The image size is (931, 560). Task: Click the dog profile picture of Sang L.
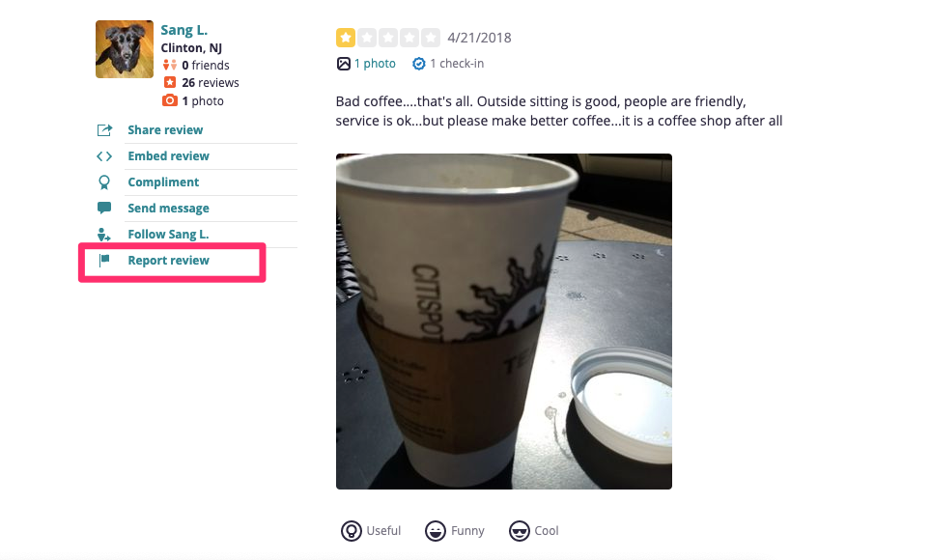click(x=124, y=49)
